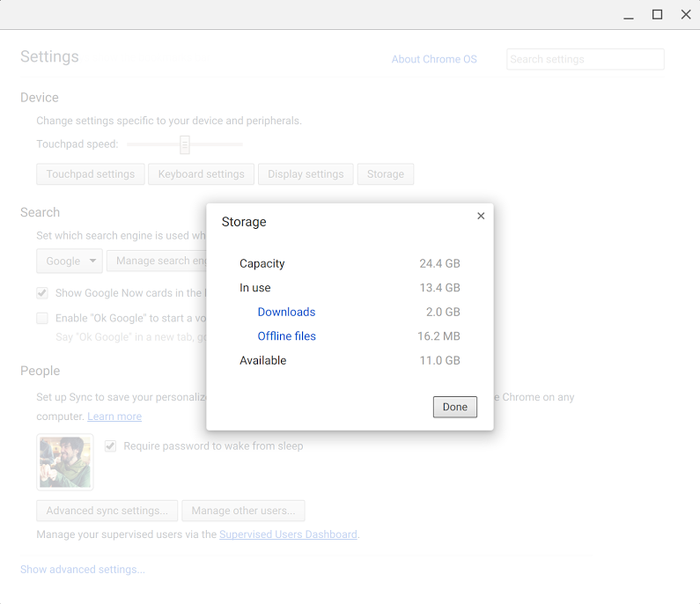The width and height of the screenshot is (700, 604).
Task: Select the 2.0 GB downloads value
Action: 443,312
